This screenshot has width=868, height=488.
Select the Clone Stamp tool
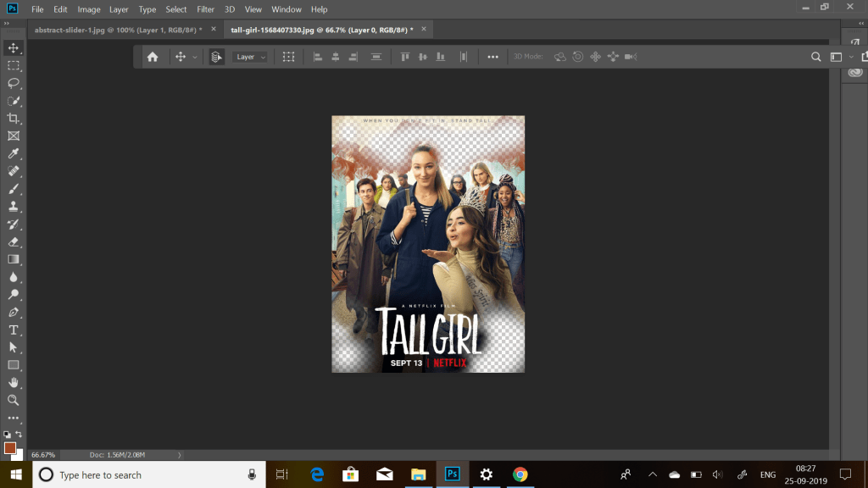14,207
